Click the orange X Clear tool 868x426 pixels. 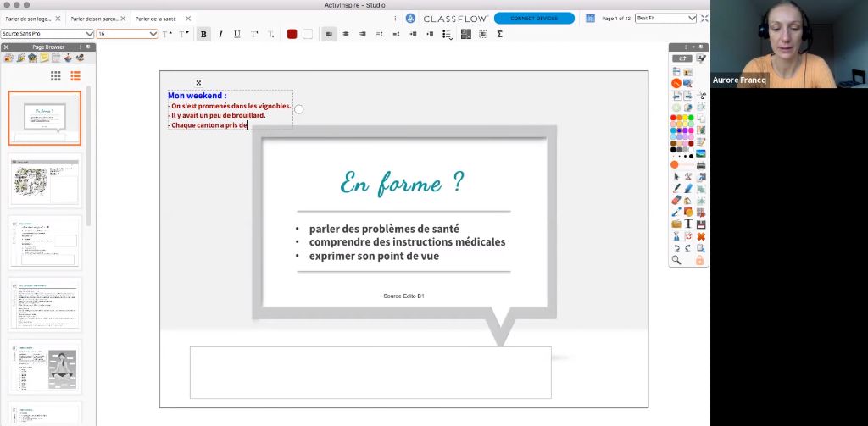(x=701, y=236)
